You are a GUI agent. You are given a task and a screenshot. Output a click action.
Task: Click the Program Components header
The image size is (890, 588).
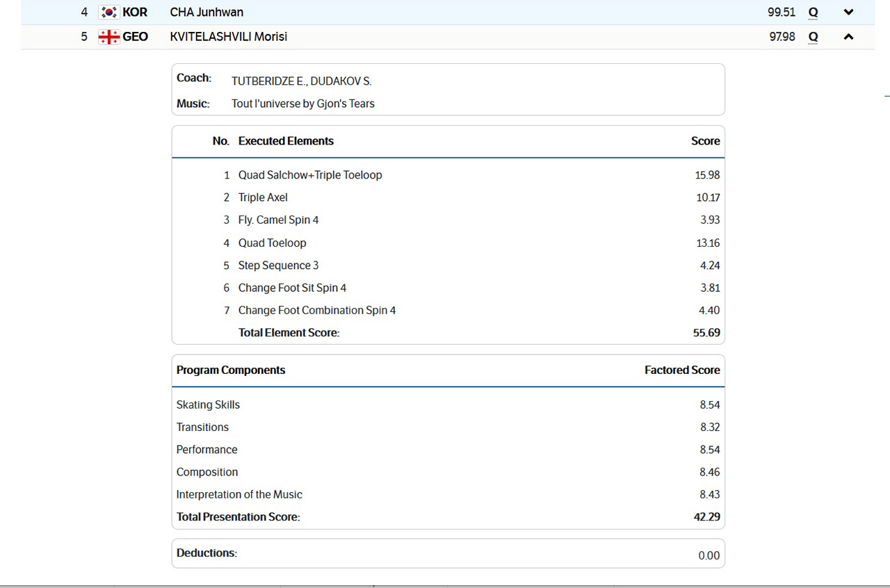click(231, 370)
